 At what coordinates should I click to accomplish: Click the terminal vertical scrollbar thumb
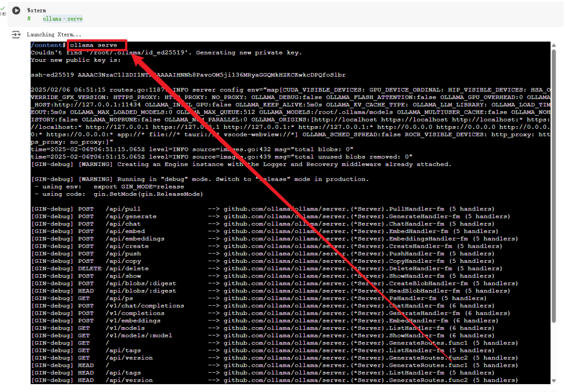coord(553,186)
